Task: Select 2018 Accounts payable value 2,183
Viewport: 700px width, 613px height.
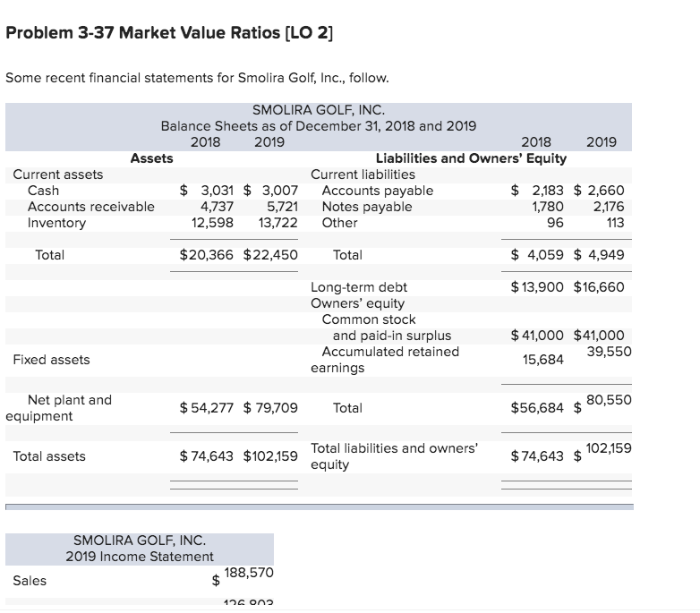Action: (x=548, y=191)
